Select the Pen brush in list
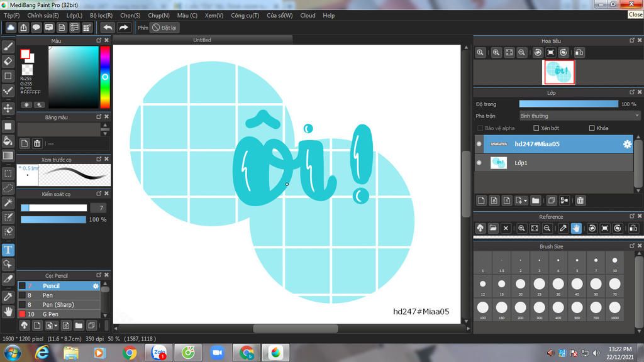Image resolution: width=644 pixels, height=362 pixels. [59, 295]
